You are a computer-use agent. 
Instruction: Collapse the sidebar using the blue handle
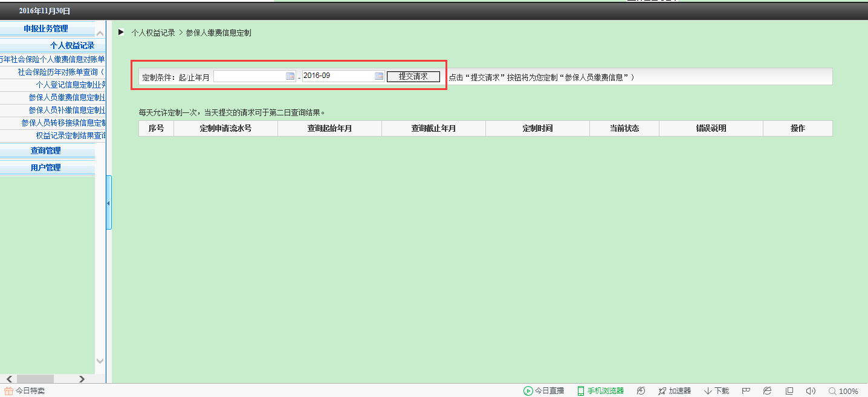click(109, 202)
